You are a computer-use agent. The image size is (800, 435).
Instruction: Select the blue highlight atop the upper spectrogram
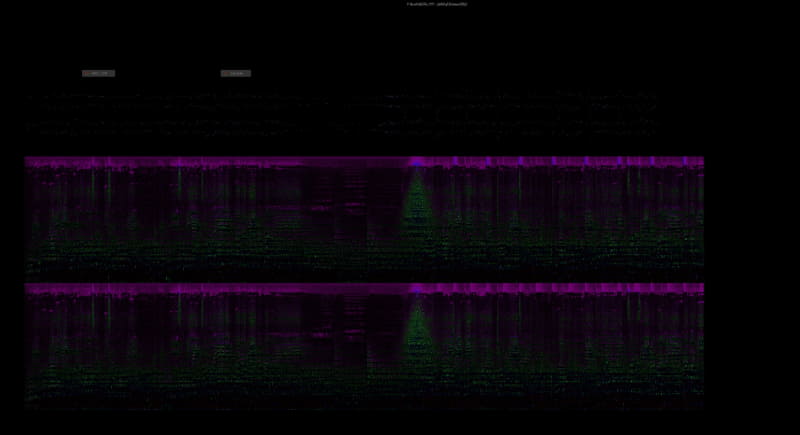point(417,163)
